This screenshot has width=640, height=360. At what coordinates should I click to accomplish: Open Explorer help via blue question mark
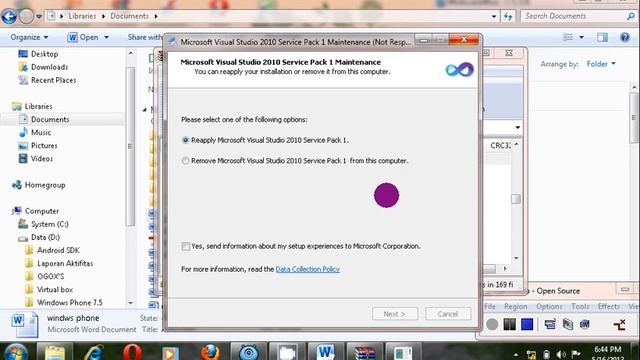(624, 37)
